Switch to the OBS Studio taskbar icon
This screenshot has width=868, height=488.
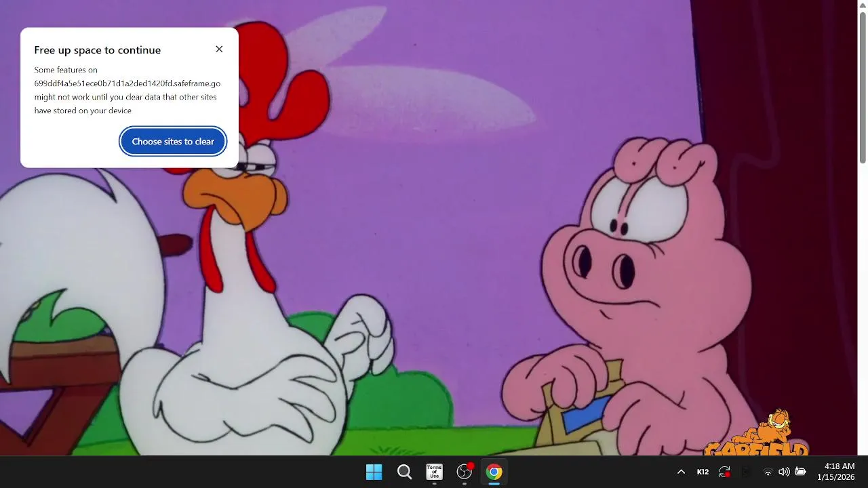tap(465, 472)
